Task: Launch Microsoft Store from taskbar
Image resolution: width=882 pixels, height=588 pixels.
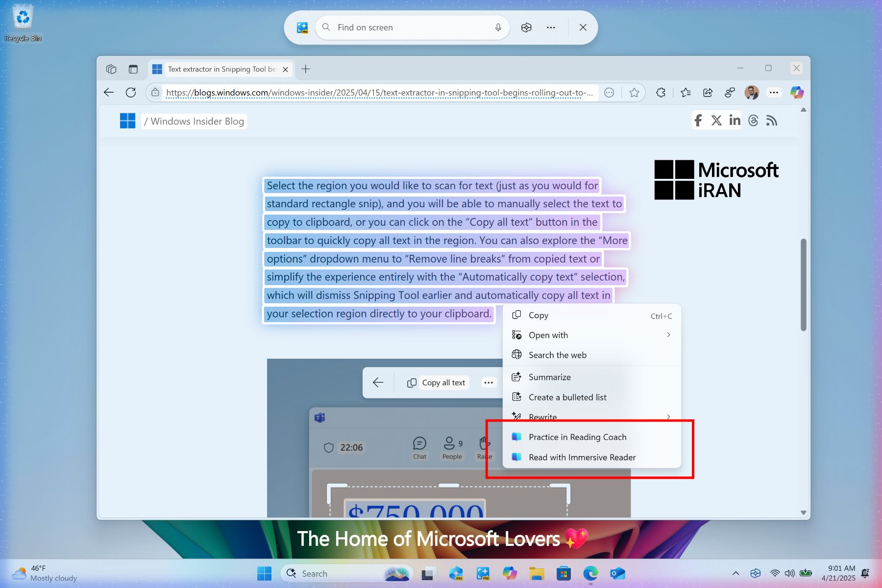Action: (x=563, y=573)
